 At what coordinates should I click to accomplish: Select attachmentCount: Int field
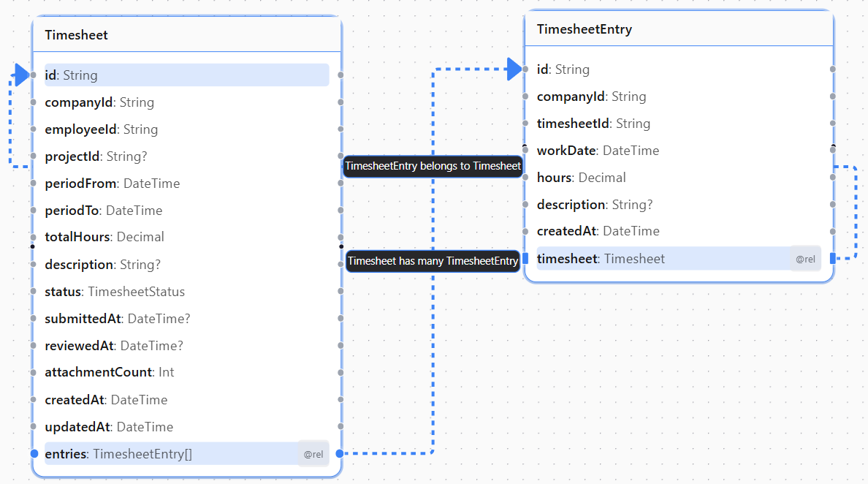[187, 372]
